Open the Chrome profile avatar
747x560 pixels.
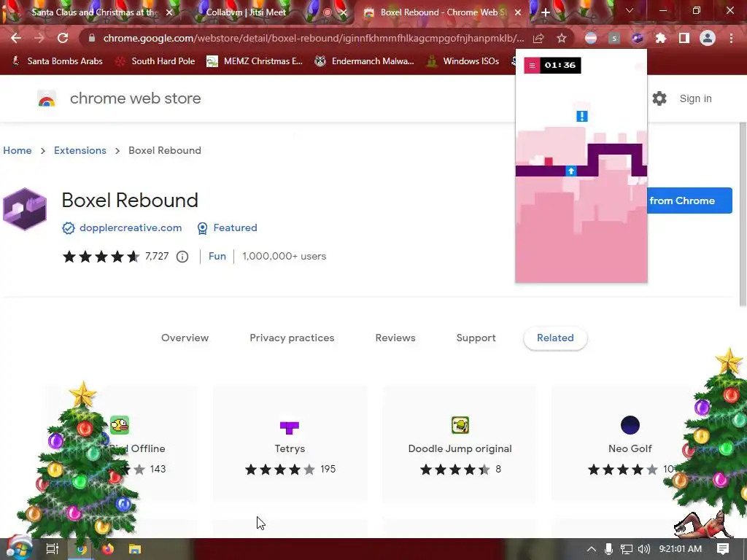click(708, 38)
